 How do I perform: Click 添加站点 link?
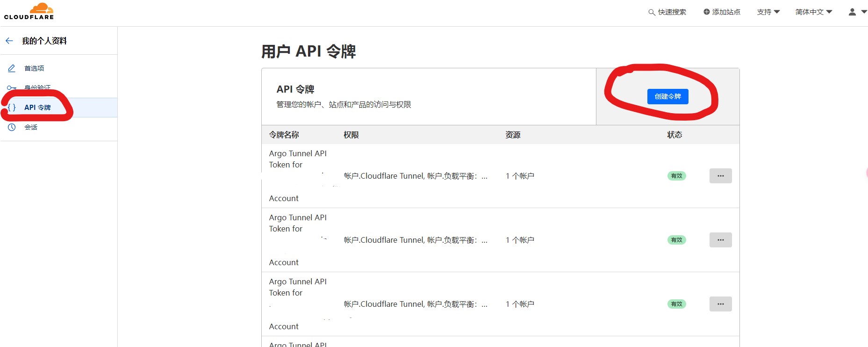722,12
